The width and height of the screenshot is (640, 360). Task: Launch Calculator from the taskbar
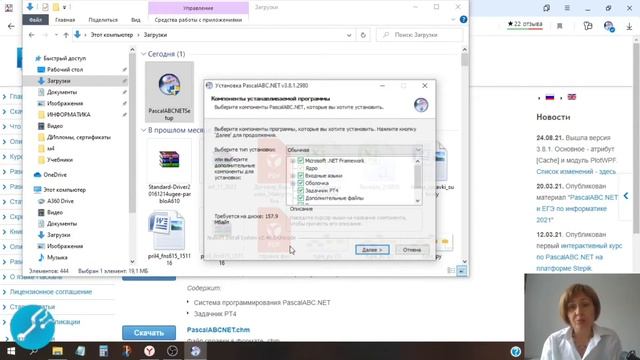tap(103, 351)
